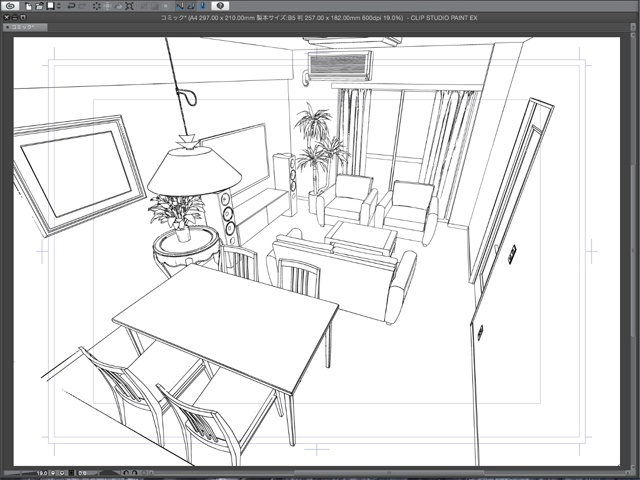Click the Zoom Out button in status bar
This screenshot has width=640, height=480.
tap(53, 473)
